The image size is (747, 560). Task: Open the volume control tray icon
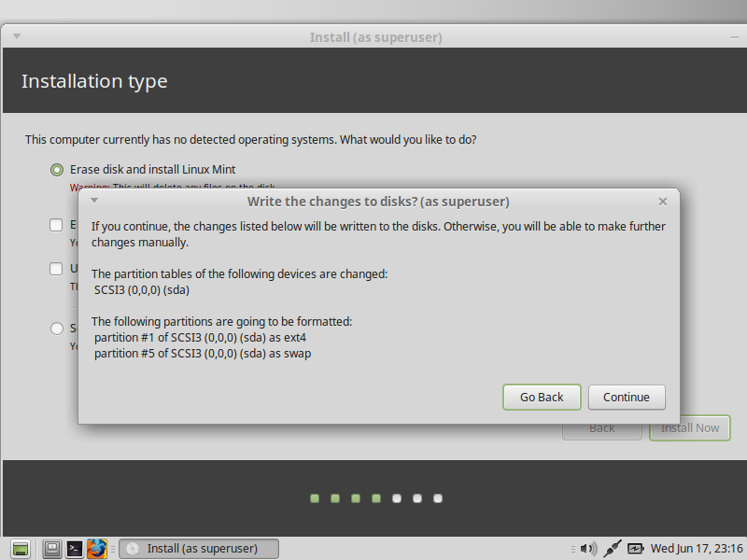click(x=589, y=549)
